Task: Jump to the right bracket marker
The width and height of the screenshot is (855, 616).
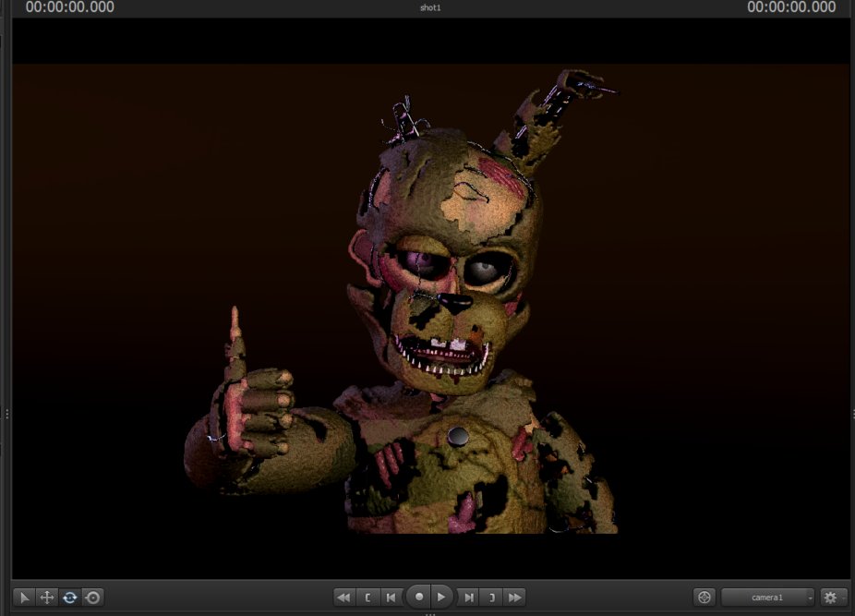Action: coord(492,598)
